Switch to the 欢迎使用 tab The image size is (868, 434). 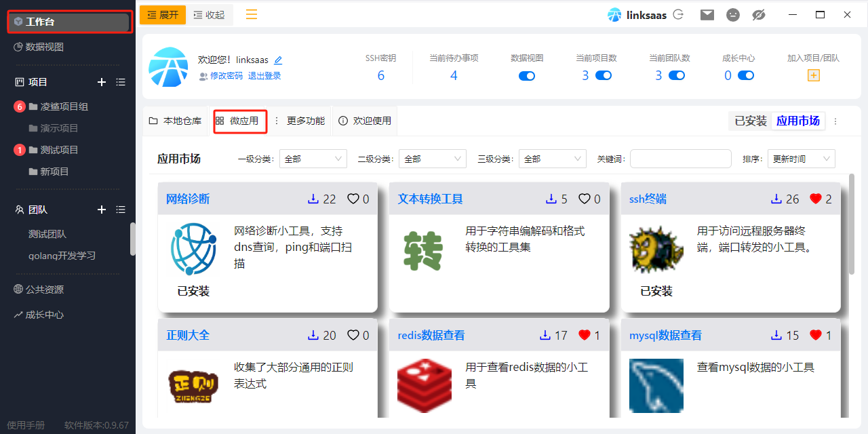365,121
